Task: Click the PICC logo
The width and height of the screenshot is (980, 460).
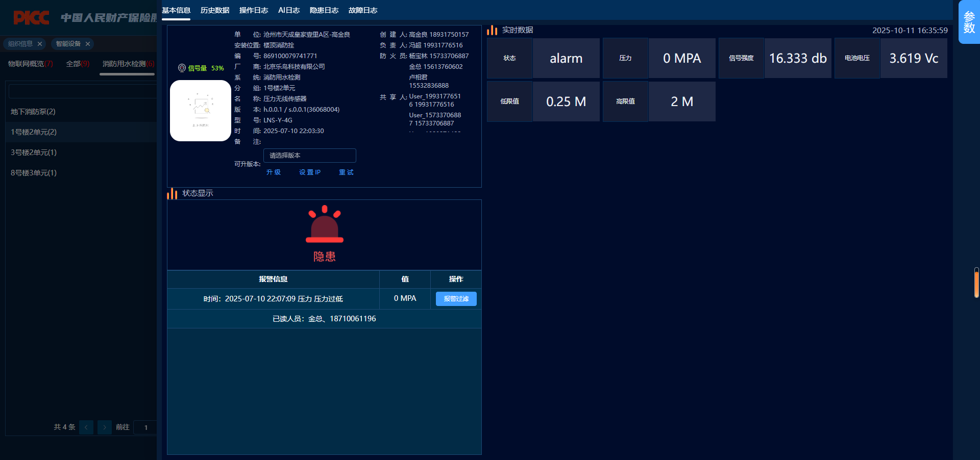Action: 32,18
